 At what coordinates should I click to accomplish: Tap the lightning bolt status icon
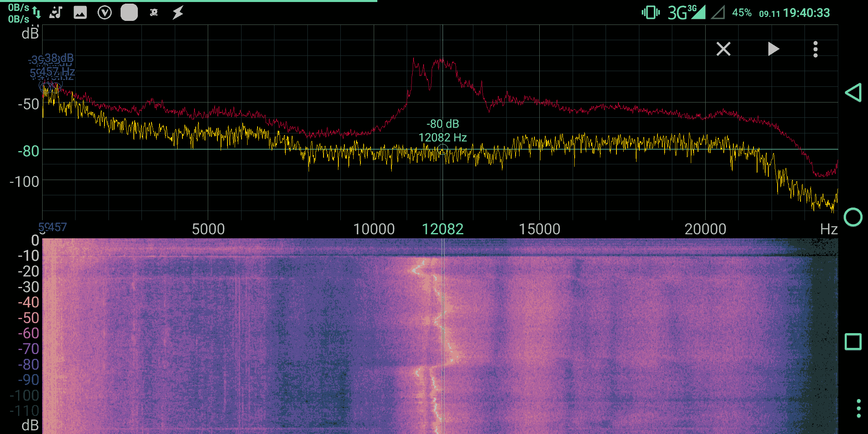point(178,13)
